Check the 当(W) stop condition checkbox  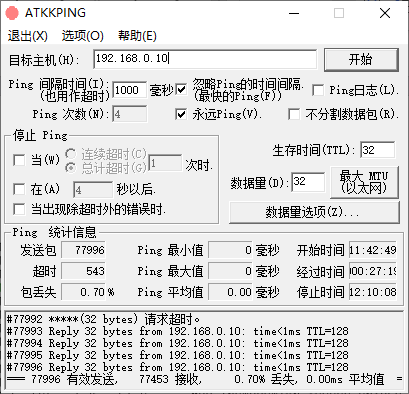click(19, 160)
